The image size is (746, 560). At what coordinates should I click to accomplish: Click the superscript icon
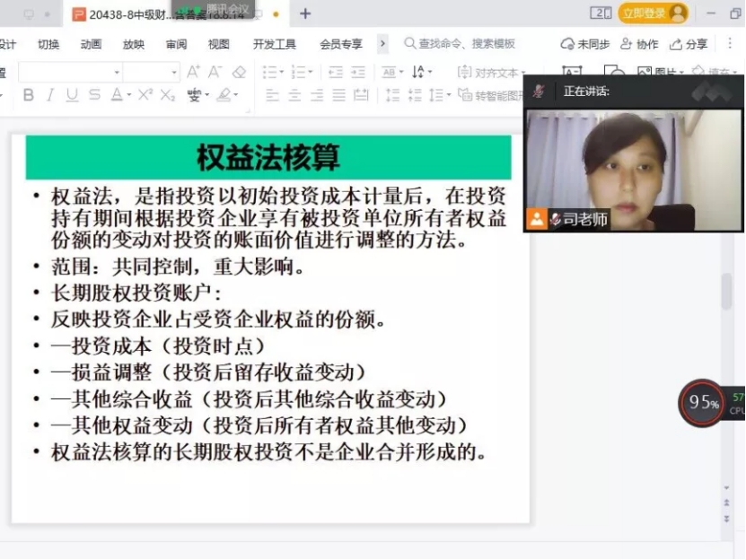pyautogui.click(x=145, y=95)
